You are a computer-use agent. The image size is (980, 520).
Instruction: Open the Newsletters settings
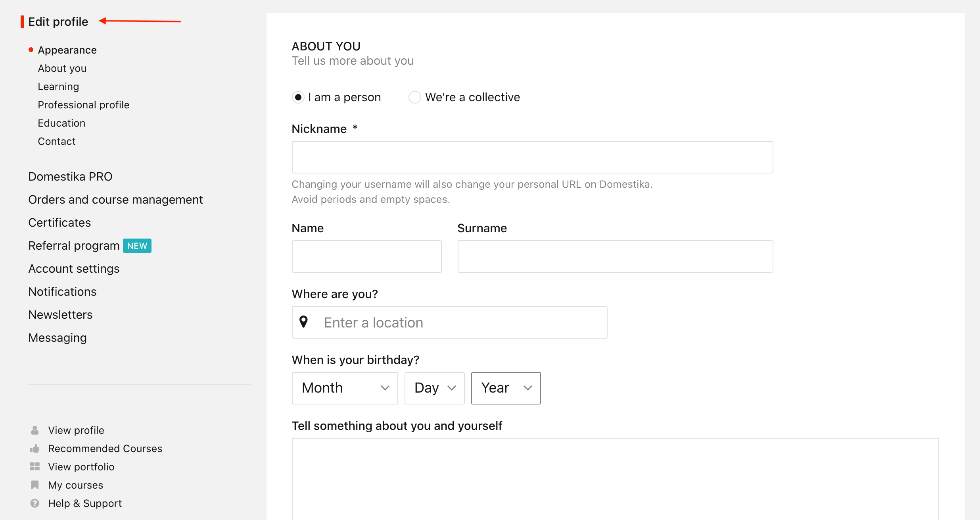61,315
